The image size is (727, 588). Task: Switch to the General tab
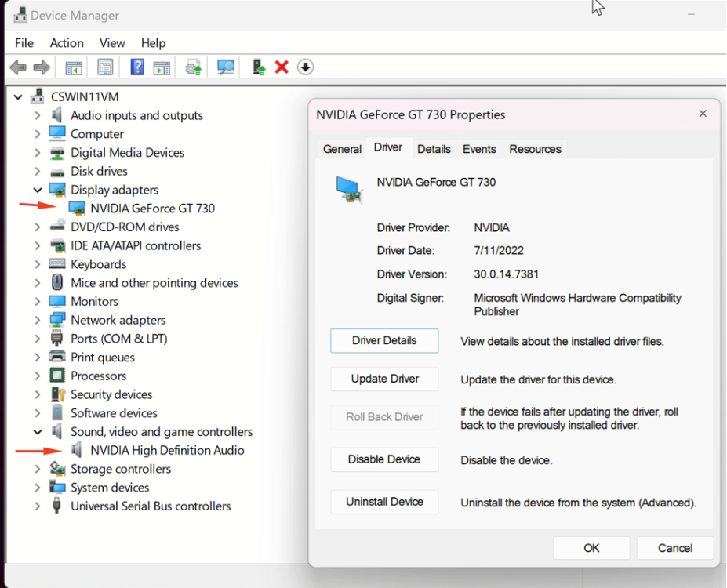[342, 149]
